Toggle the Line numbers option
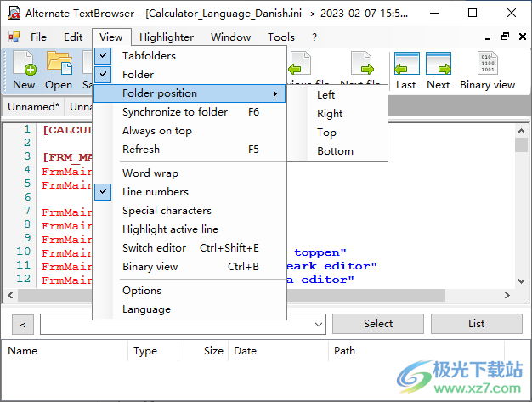Screen dimensions: 532x402 click(189, 192)
